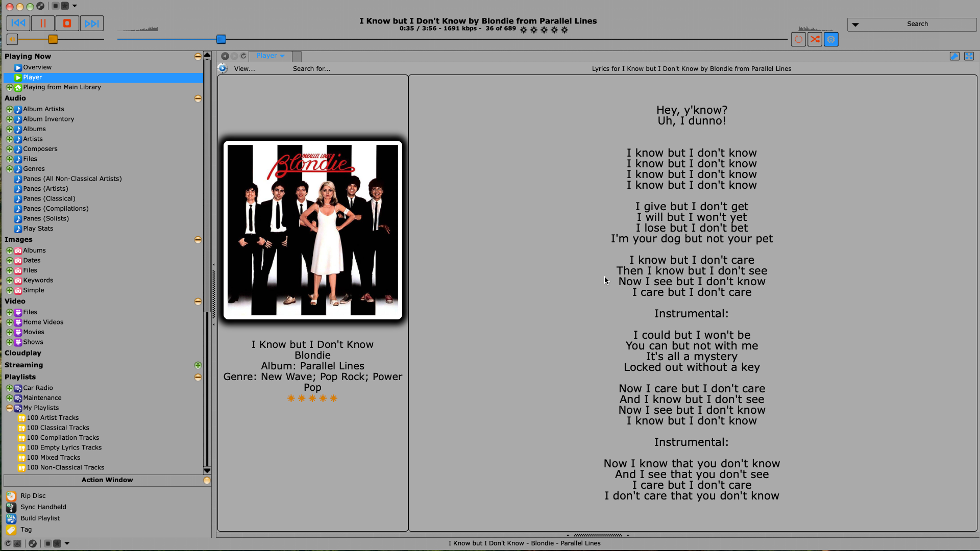Open the View... menu
The height and width of the screenshot is (551, 980).
coord(244,68)
